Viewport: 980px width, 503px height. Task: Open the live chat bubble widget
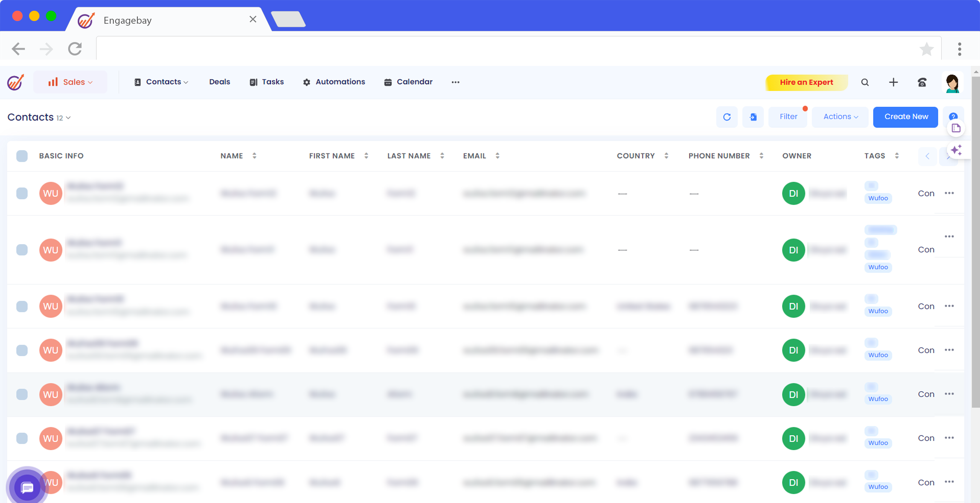(27, 487)
